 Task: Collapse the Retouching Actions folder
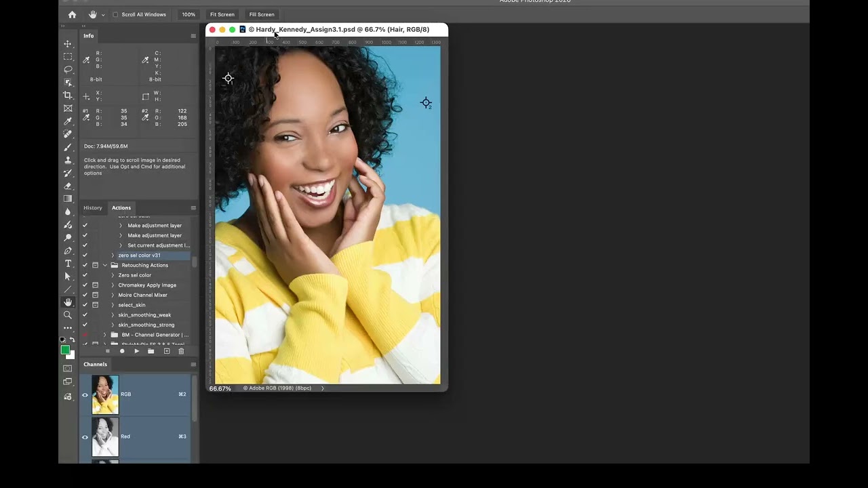105,265
